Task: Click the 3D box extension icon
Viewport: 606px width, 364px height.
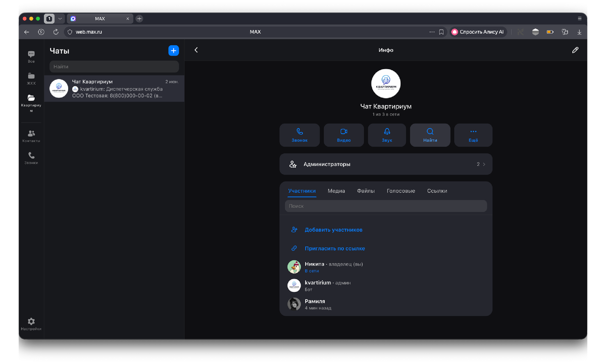Action: pyautogui.click(x=535, y=32)
